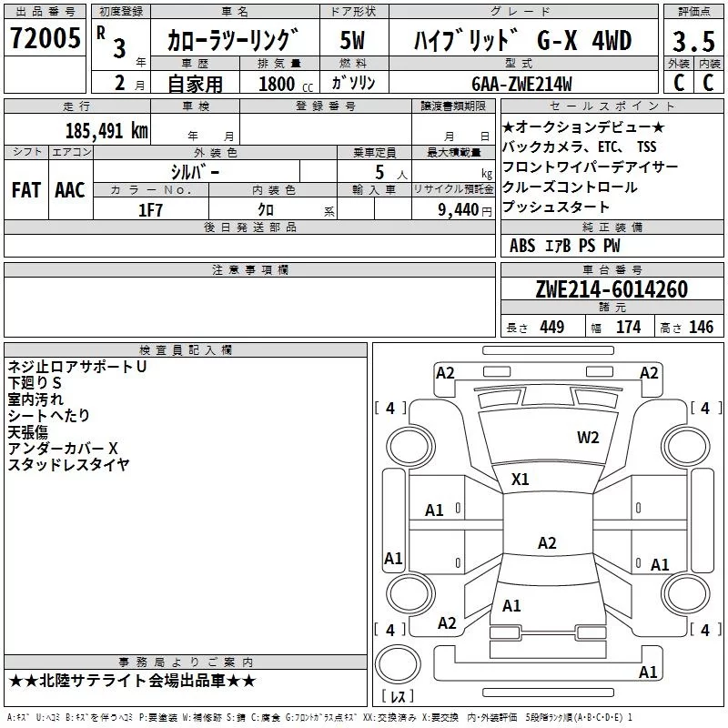Click inspector note 下廻りS
This screenshot has height=728, width=728.
35,383
